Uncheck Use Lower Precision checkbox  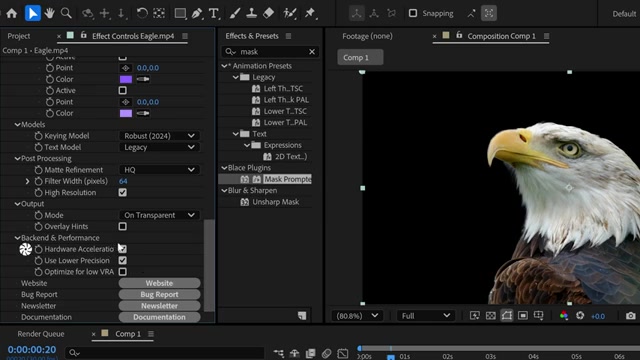(122, 260)
